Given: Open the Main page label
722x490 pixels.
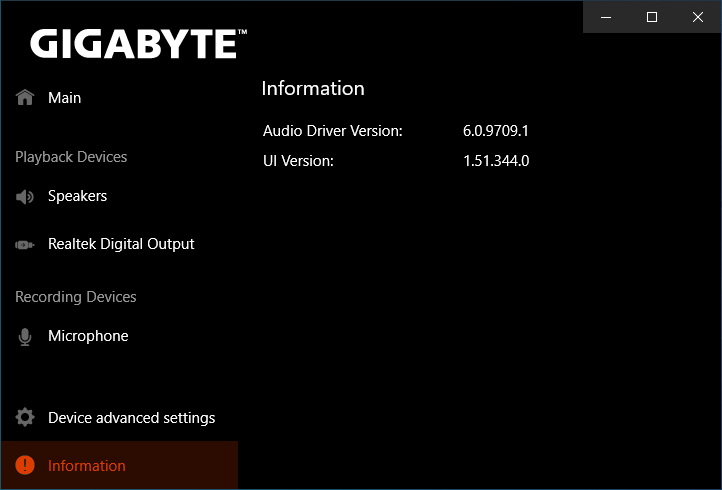Looking at the screenshot, I should (65, 98).
